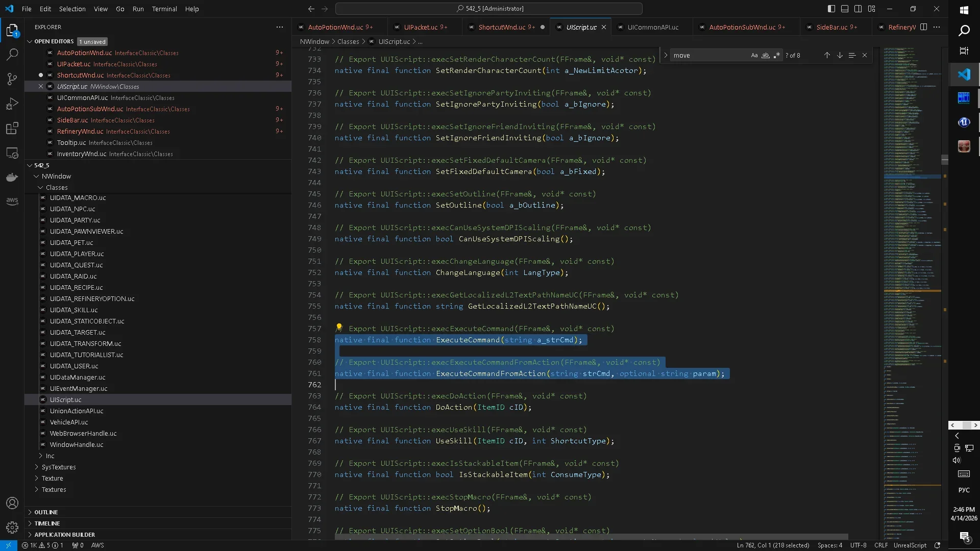Open the Accounts menu
980x551 pixels.
click(x=12, y=503)
